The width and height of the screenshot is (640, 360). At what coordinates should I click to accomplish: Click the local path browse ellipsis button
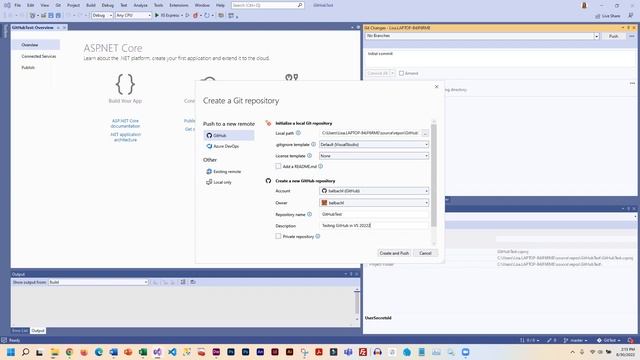pos(425,133)
